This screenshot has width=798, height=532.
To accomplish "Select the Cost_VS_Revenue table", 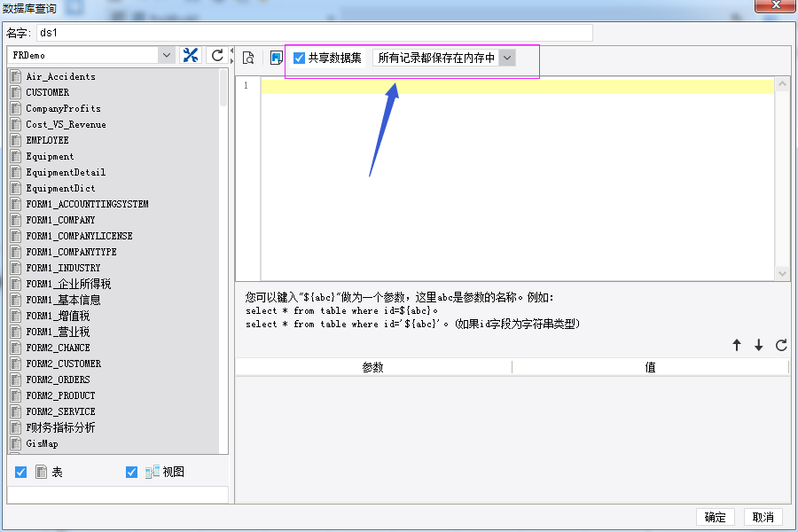I will [66, 124].
